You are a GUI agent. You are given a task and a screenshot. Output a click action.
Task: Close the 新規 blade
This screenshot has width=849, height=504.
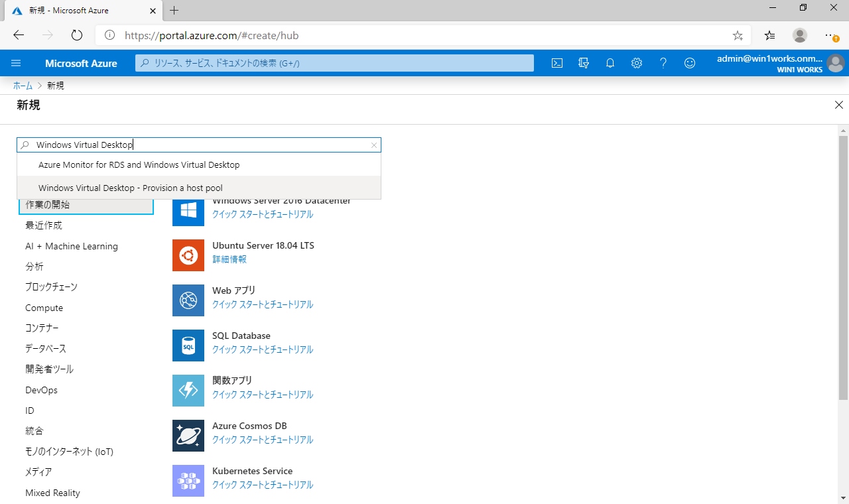[839, 105]
